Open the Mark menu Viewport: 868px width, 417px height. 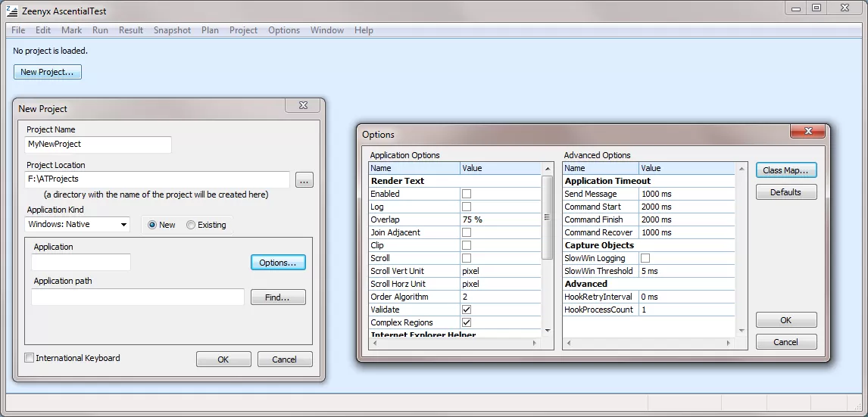(71, 30)
